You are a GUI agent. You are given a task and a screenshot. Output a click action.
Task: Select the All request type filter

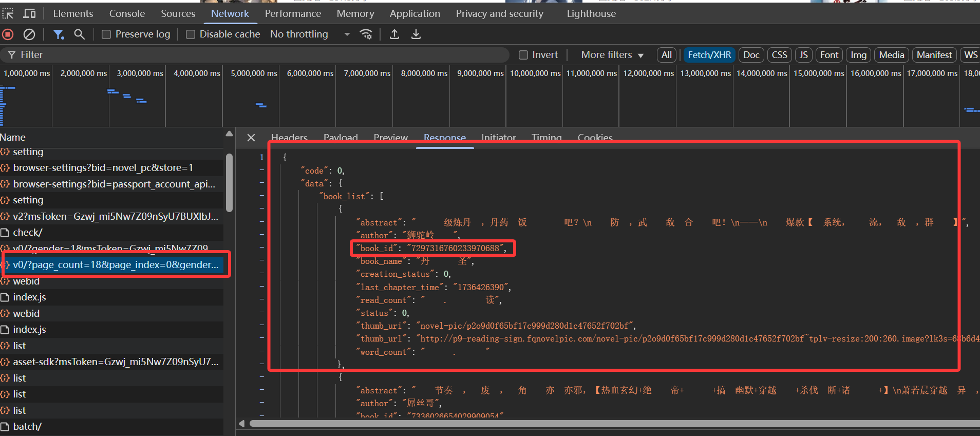tap(667, 55)
